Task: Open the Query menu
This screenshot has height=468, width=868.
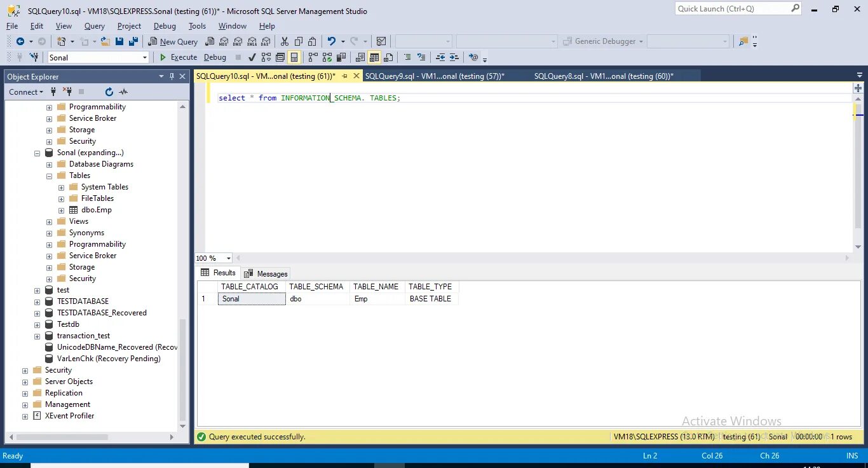Action: coord(95,26)
